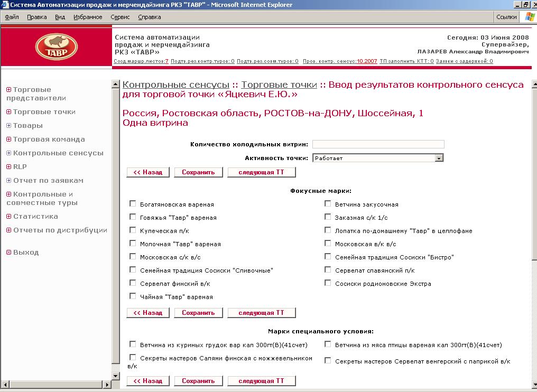Screen dimensions: 537x392
Task: Toggle Лопатка по-домашнему "Тавр" в целлофане
Action: (328, 230)
